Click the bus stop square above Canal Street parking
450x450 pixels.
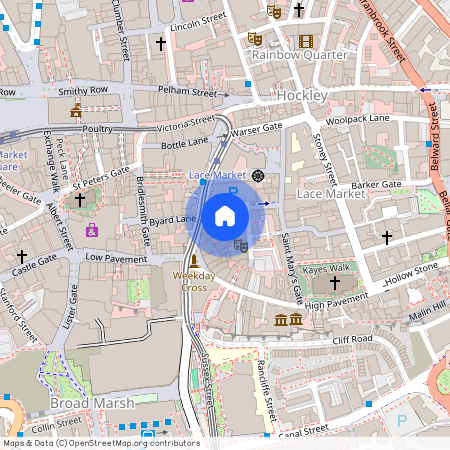coord(369,404)
